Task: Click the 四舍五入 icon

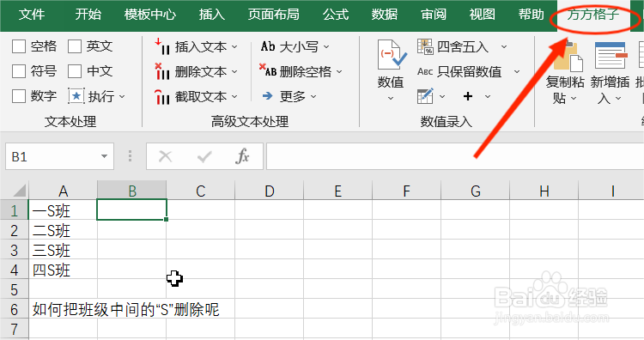Action: pyautogui.click(x=425, y=47)
